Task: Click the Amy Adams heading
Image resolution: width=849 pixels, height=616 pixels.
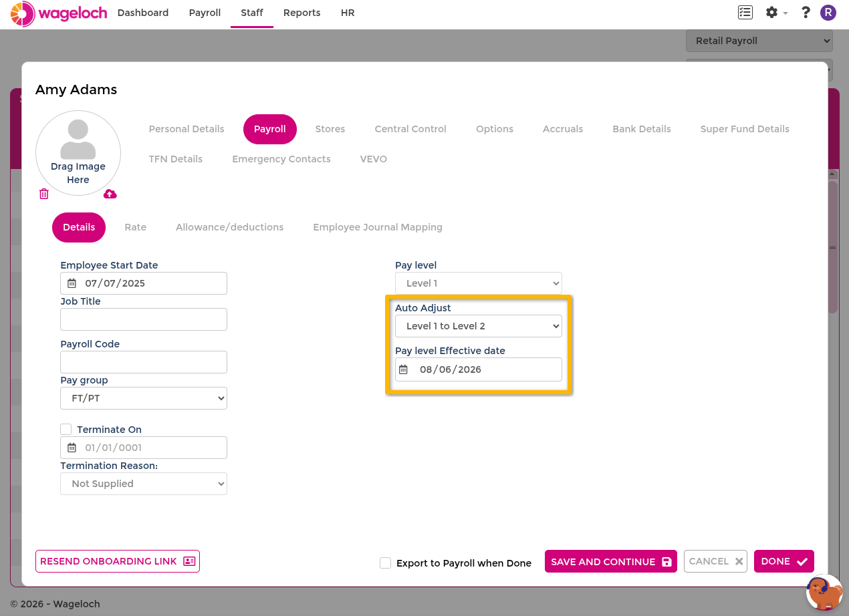Action: (x=76, y=90)
